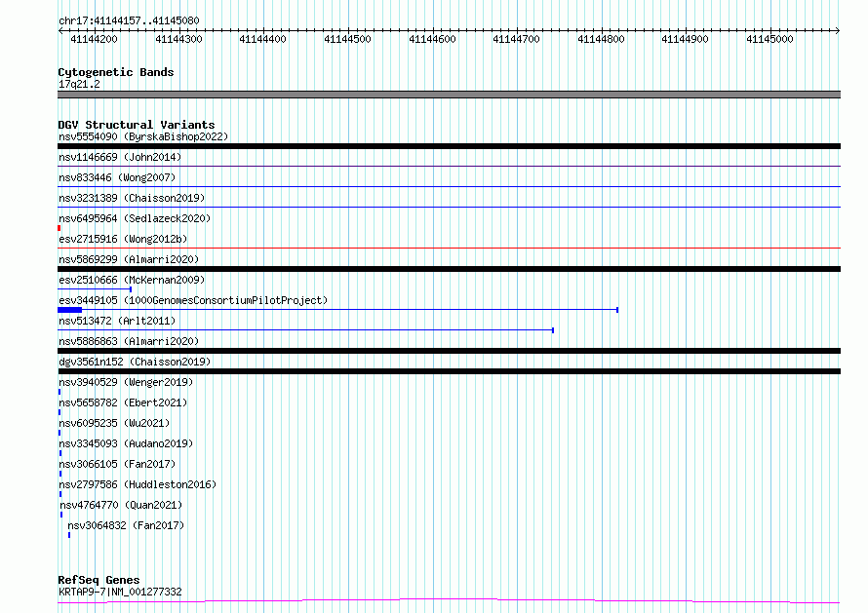
Task: Click nsv513472 (Arlt2011) label
Action: (117, 321)
